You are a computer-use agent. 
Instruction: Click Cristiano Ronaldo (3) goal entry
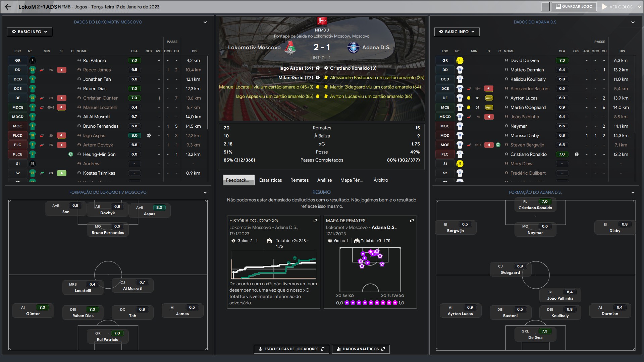click(350, 68)
